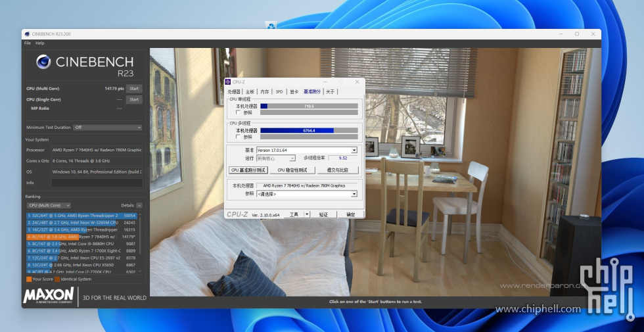Click the Cinebench R23.200 title bar icon
This screenshot has width=644, height=332.
point(27,34)
